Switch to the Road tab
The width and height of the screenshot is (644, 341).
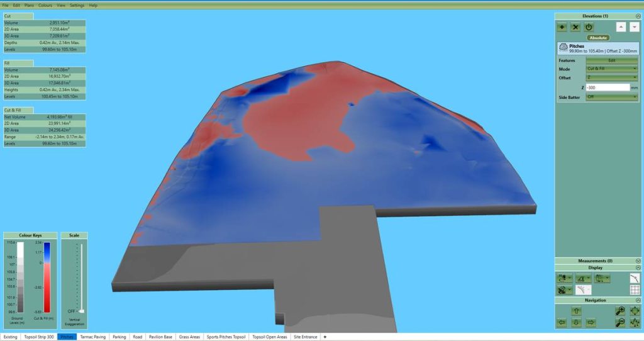pos(138,337)
